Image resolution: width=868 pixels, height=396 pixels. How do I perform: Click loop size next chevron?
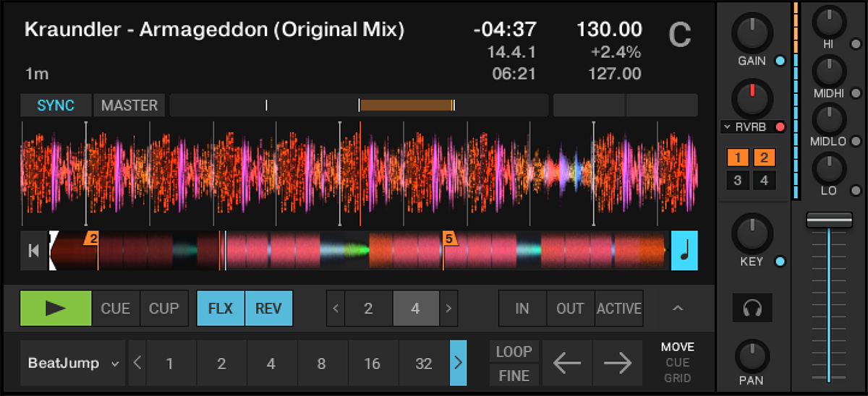[x=449, y=309]
